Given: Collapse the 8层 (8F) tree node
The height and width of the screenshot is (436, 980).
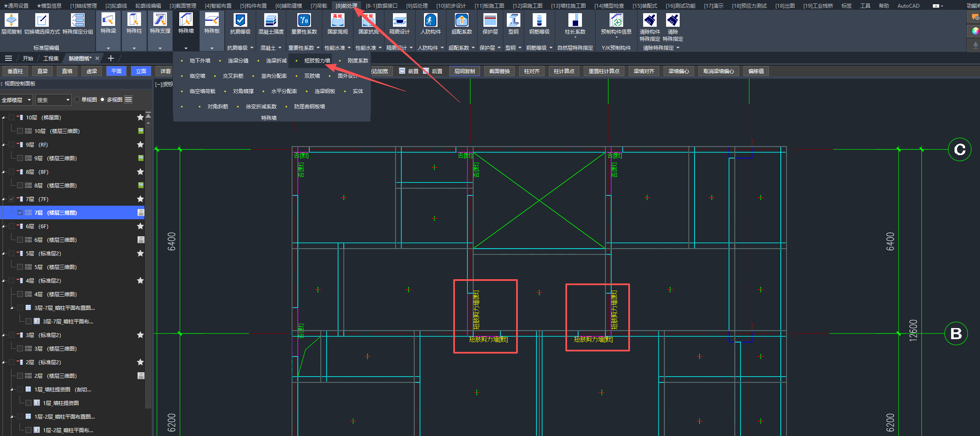Looking at the screenshot, I should click(4, 172).
